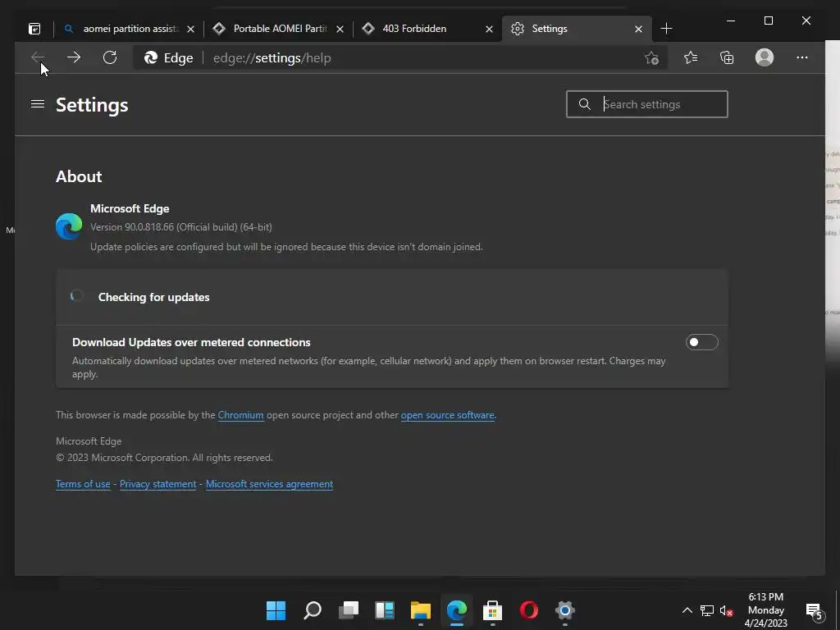Open the Windows Start menu

[276, 610]
